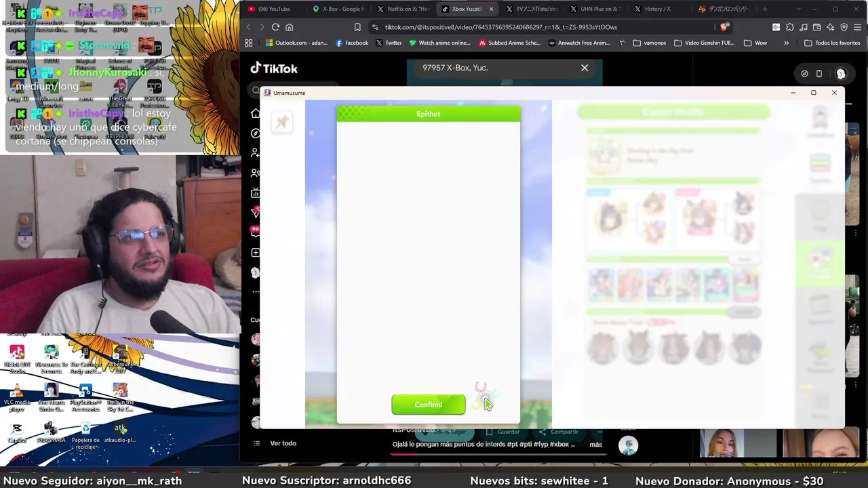Screen dimensions: 868x488
Task: Expand the Video Genshin FUE bookmark folder
Action: pos(704,43)
